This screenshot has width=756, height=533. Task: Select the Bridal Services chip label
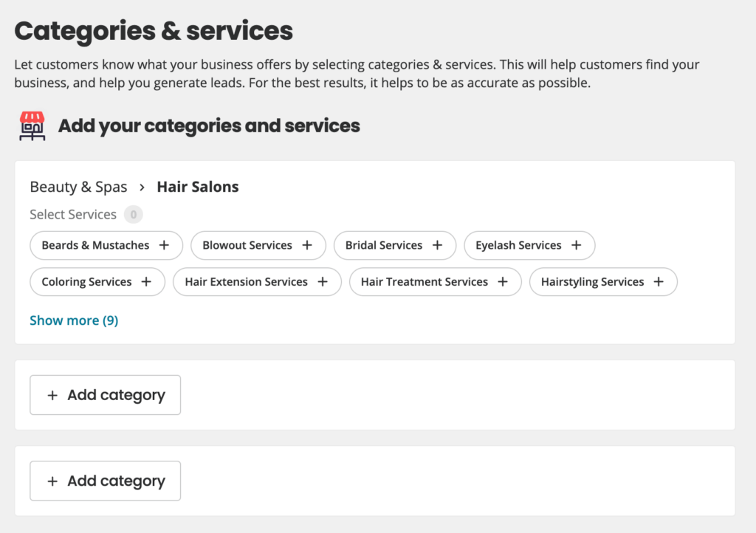click(384, 245)
